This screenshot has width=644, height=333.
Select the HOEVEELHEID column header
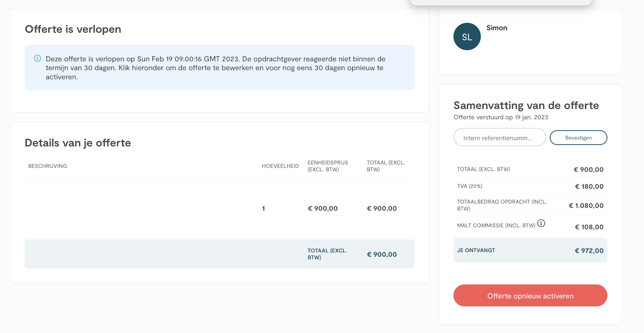(280, 166)
